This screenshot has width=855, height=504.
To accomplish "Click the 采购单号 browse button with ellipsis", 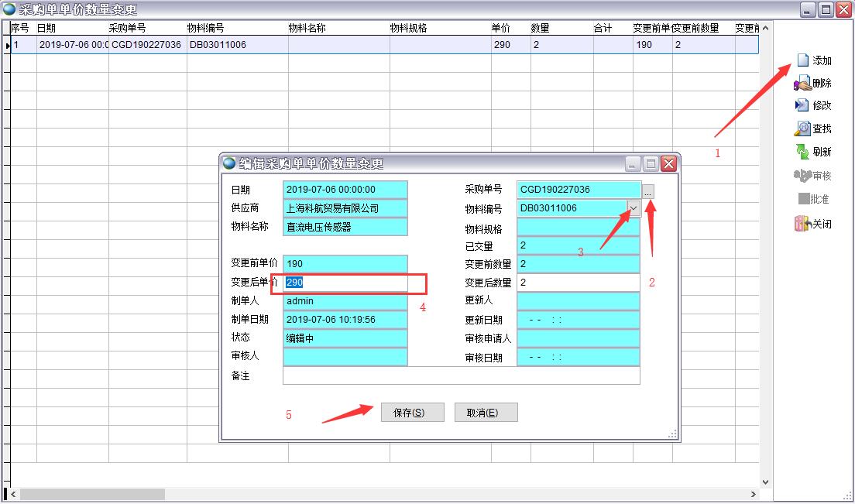I will (x=647, y=190).
